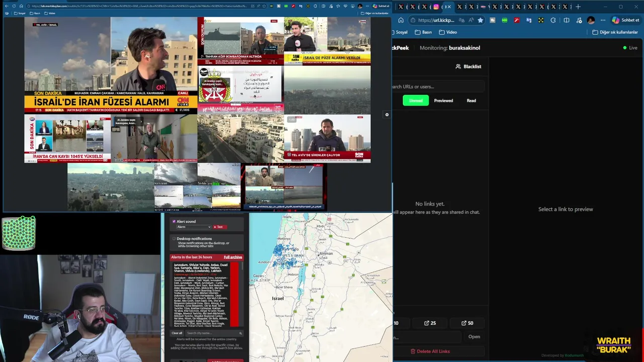Star this page as favorite
This screenshot has height=362, width=644.
480,20
